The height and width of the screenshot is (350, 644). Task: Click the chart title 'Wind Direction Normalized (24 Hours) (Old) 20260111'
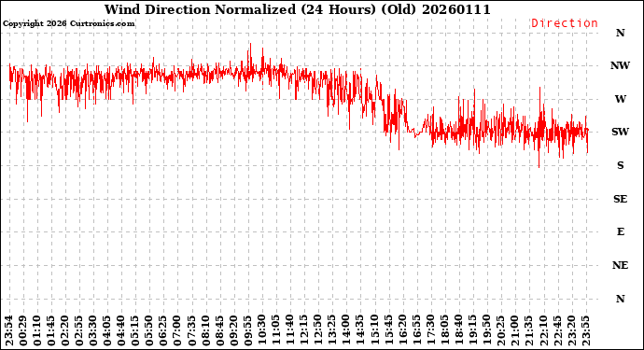pos(298,9)
